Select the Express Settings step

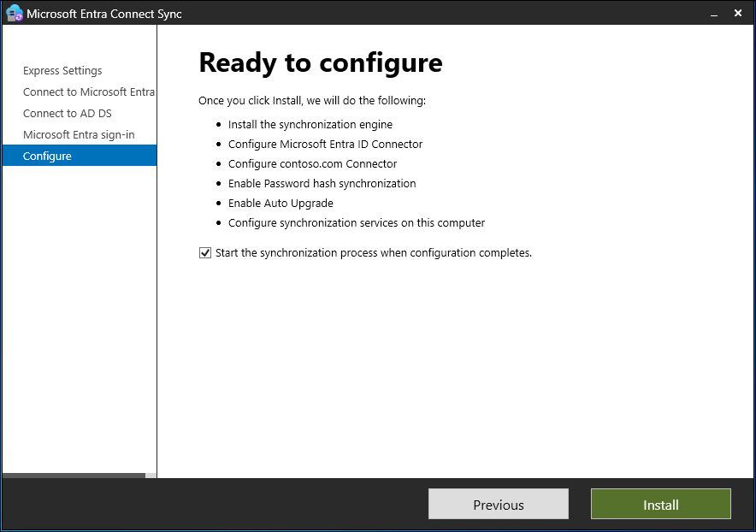tap(64, 70)
